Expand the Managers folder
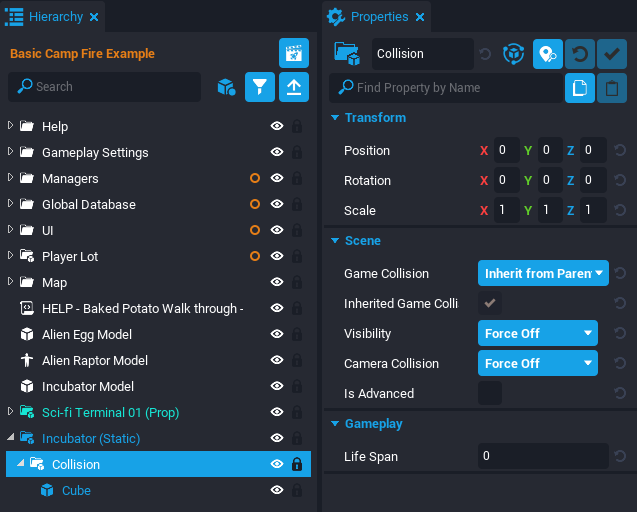The width and height of the screenshot is (637, 512). [11, 178]
